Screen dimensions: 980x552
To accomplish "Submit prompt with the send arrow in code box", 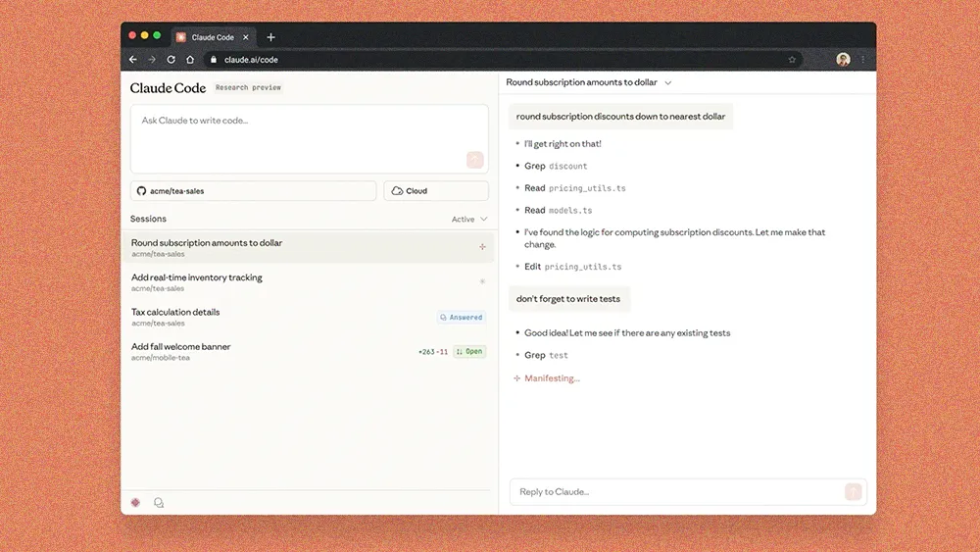I will click(x=475, y=160).
